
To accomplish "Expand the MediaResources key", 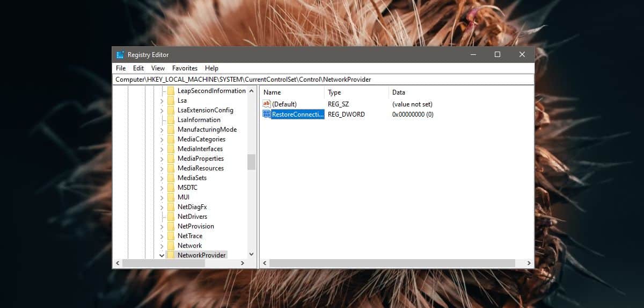I will pos(162,168).
